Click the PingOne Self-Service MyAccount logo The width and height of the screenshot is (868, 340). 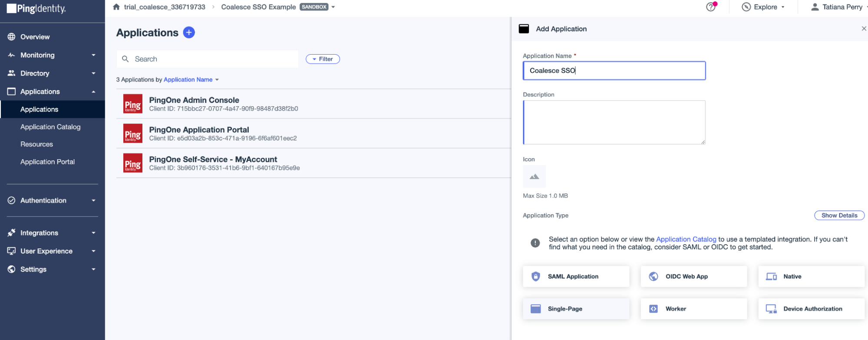pyautogui.click(x=133, y=163)
